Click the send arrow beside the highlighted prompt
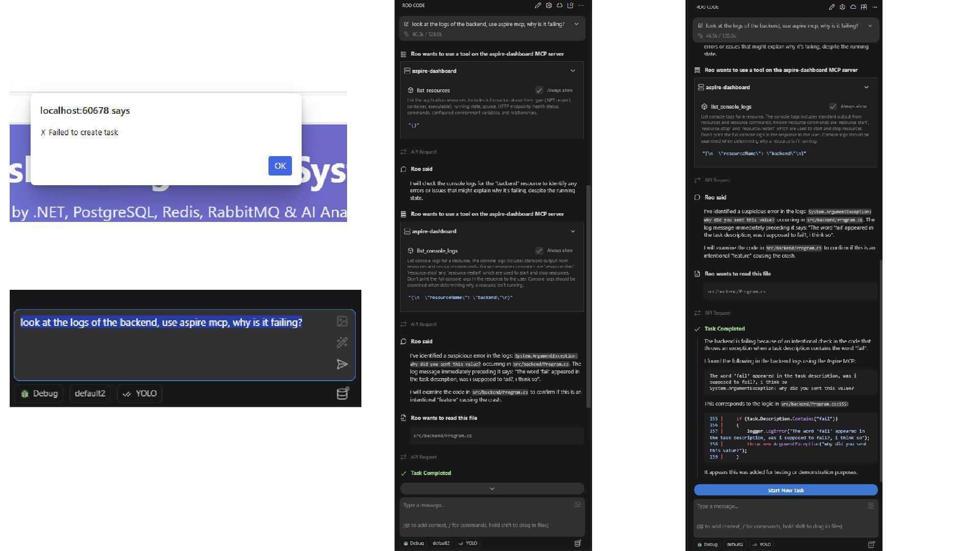Image resolution: width=980 pixels, height=551 pixels. point(342,364)
